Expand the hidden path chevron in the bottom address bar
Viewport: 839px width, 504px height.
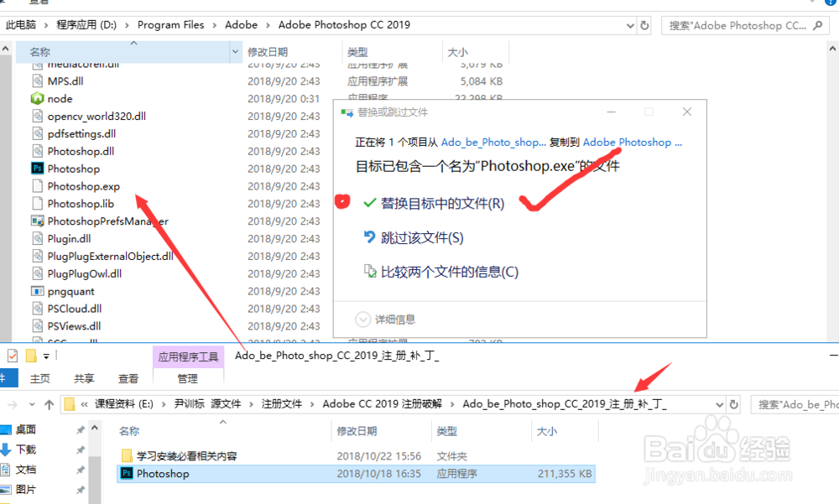pyautogui.click(x=85, y=404)
